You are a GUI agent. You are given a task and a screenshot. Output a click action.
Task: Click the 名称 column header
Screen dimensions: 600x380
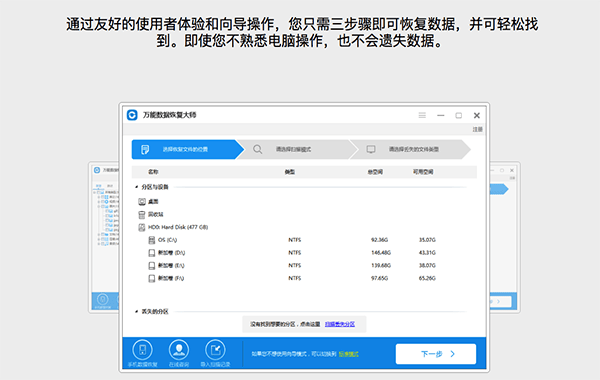pos(153,172)
